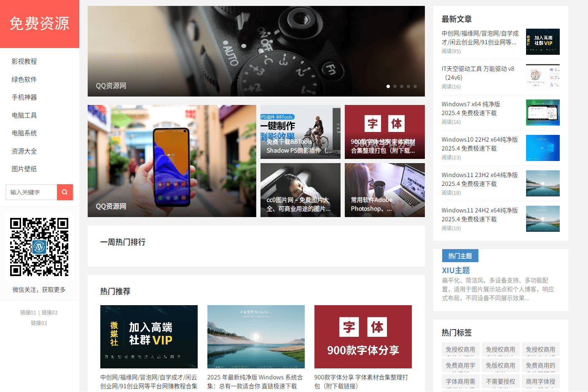Open the 电脑工具 menu item

[x=24, y=115]
